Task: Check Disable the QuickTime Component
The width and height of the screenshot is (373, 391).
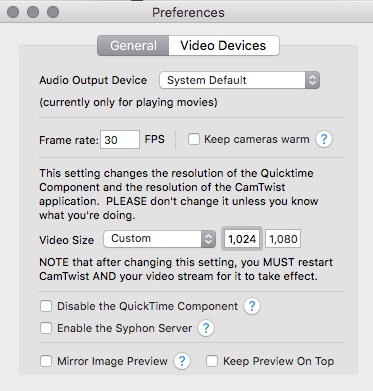Action: (x=46, y=306)
